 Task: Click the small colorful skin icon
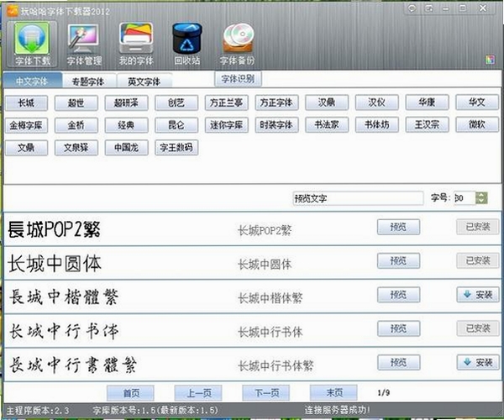(x=491, y=60)
